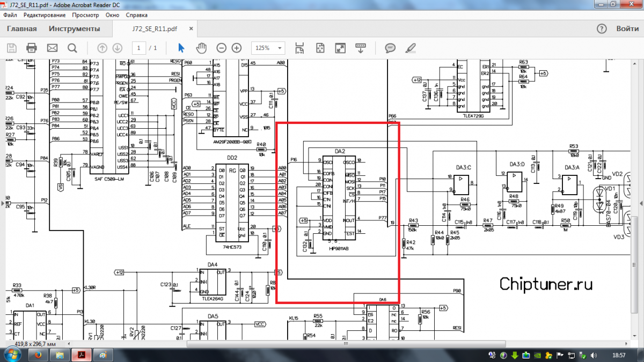This screenshot has height=362, width=644.
Task: Go to previous page arrow icon
Action: (x=102, y=48)
